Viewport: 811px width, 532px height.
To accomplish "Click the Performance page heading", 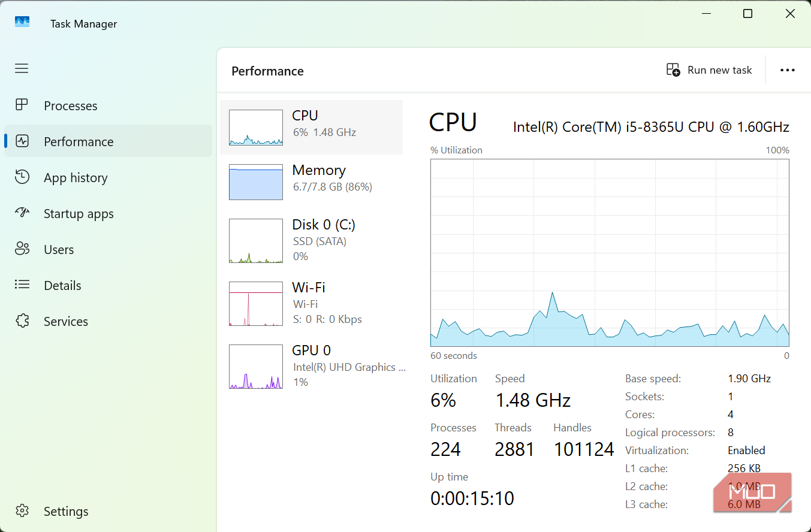I will pos(267,71).
